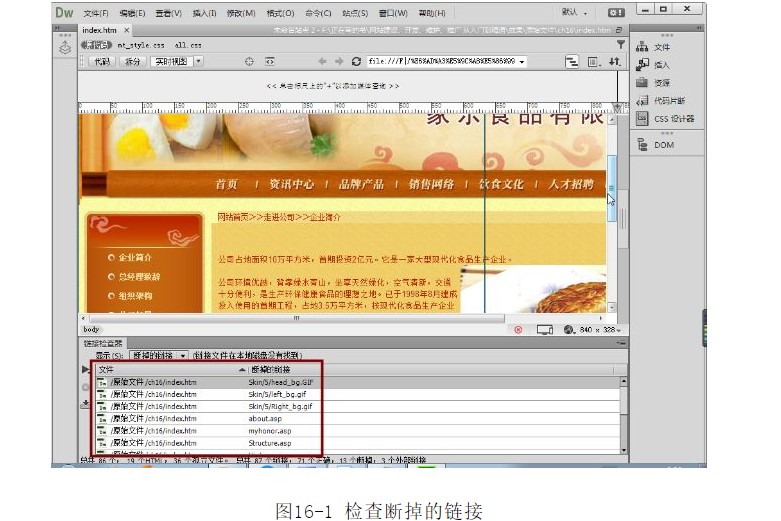The height and width of the screenshot is (521, 781).
Task: Expand the 显示 broken links dropdown
Action: (158, 355)
